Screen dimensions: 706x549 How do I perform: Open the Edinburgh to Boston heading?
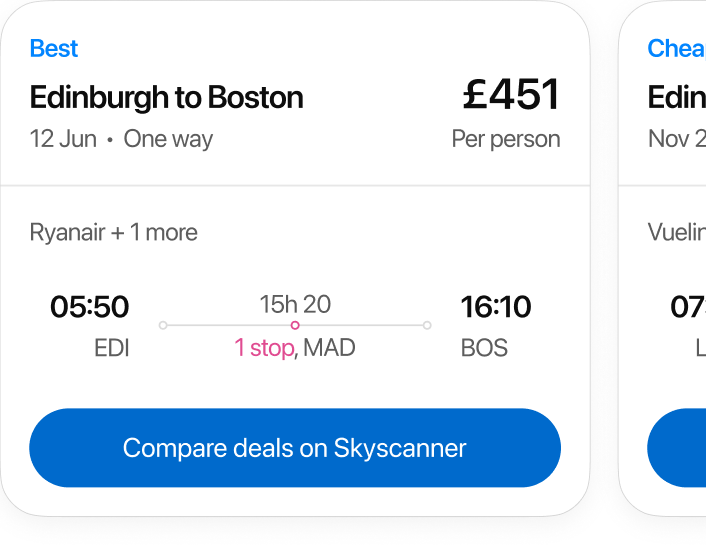tap(166, 98)
